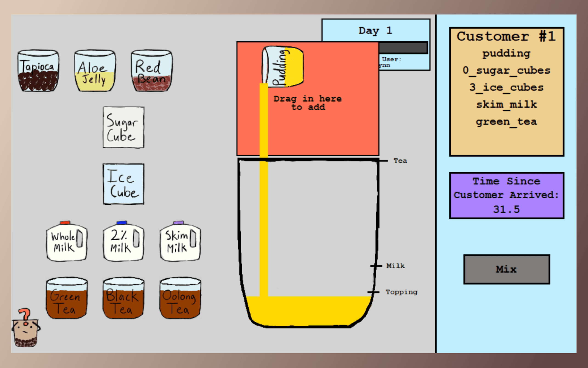Click the 'User:' label
Viewport: 588px width, 368px height.
click(x=391, y=59)
